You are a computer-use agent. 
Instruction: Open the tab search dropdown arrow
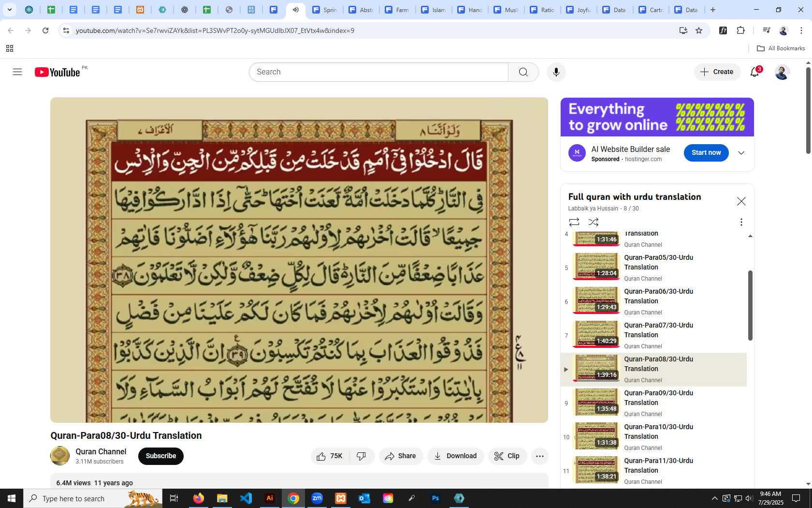click(x=9, y=10)
